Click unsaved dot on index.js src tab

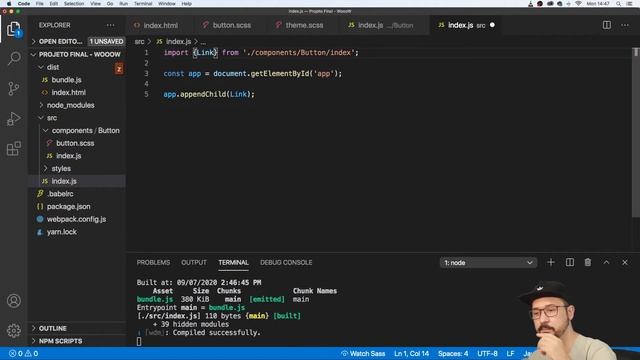tap(492, 25)
